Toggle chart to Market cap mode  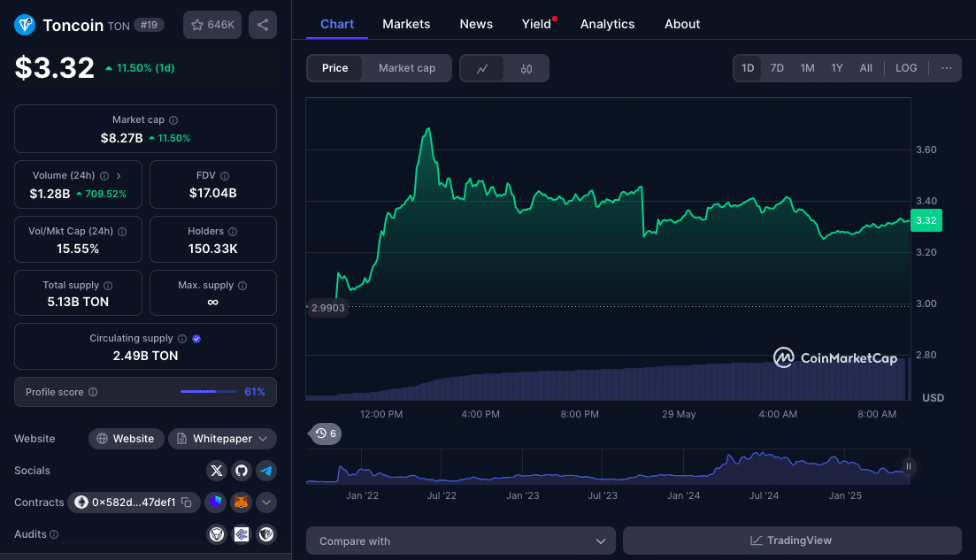(407, 68)
